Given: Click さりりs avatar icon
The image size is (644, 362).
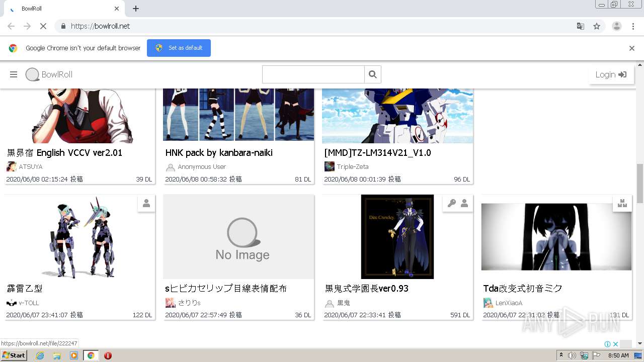Looking at the screenshot, I should 171,303.
